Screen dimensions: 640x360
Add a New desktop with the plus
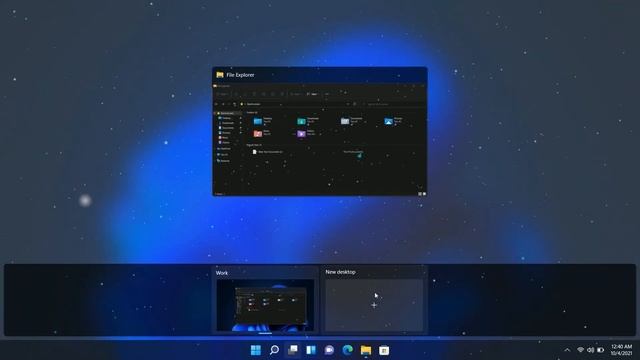(x=374, y=305)
